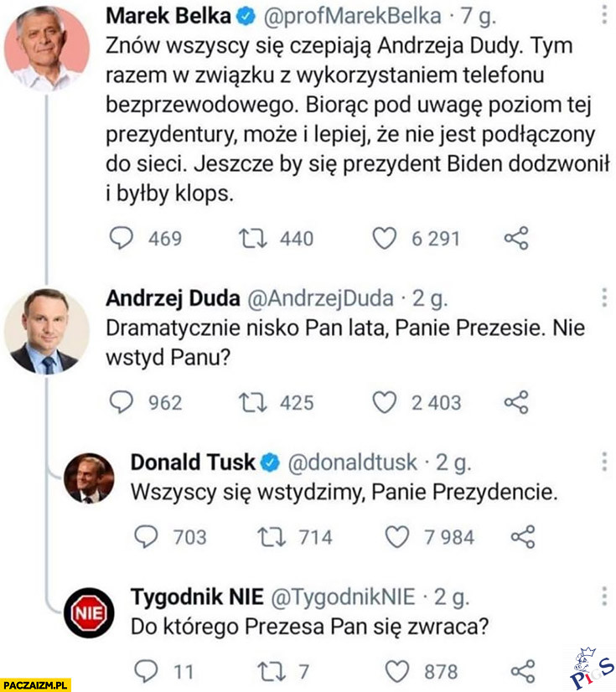Like Marek Belka's tweet
Screen dimensions: 616x692
click(385, 239)
